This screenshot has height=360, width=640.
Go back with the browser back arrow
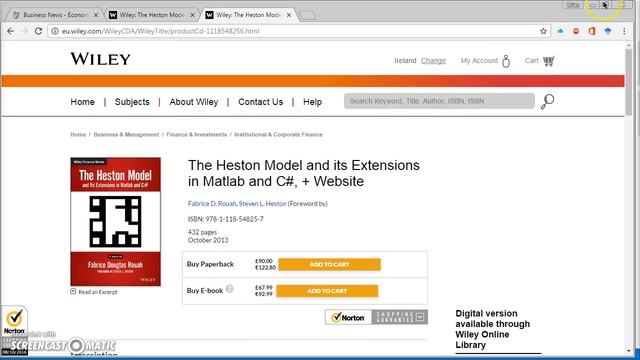(11, 31)
